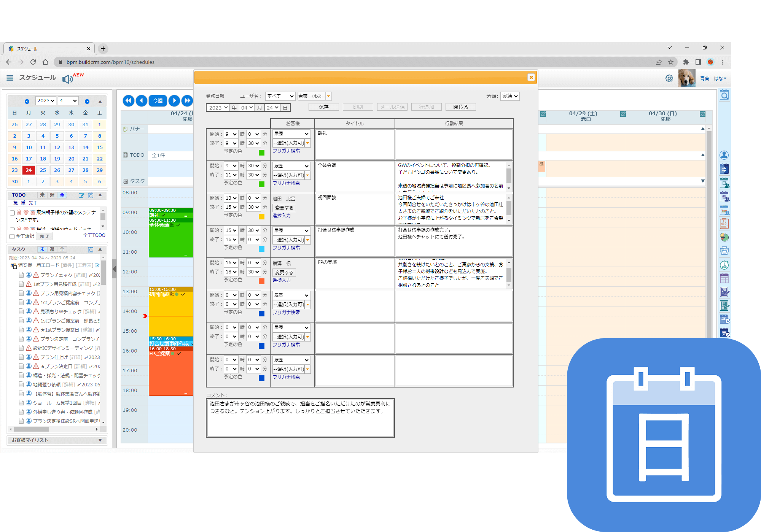Click the yellow 予定の色 swatch
Image resolution: width=761 pixels, height=532 pixels.
[x=261, y=216]
